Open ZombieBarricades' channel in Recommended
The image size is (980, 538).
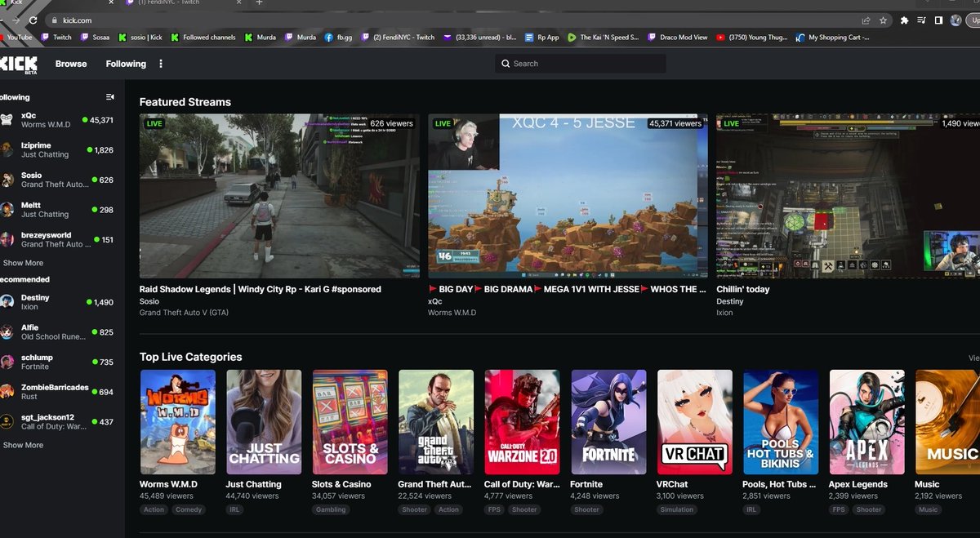tap(57, 392)
